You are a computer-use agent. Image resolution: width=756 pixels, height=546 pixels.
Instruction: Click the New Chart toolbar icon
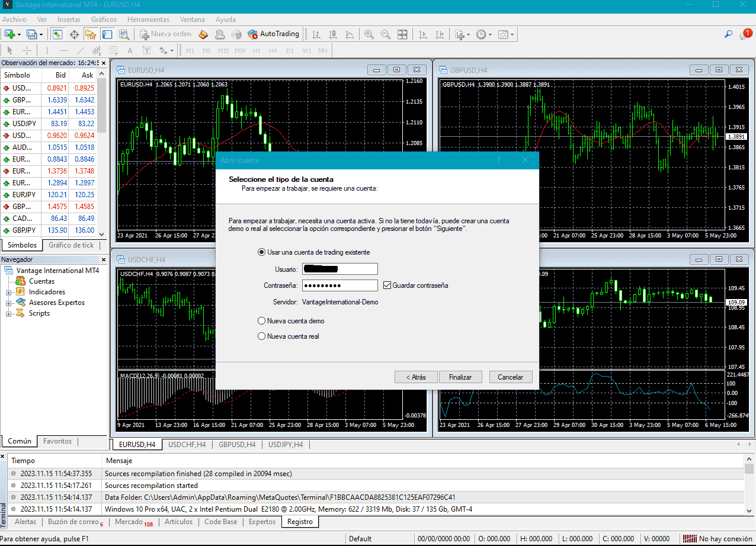(x=9, y=34)
